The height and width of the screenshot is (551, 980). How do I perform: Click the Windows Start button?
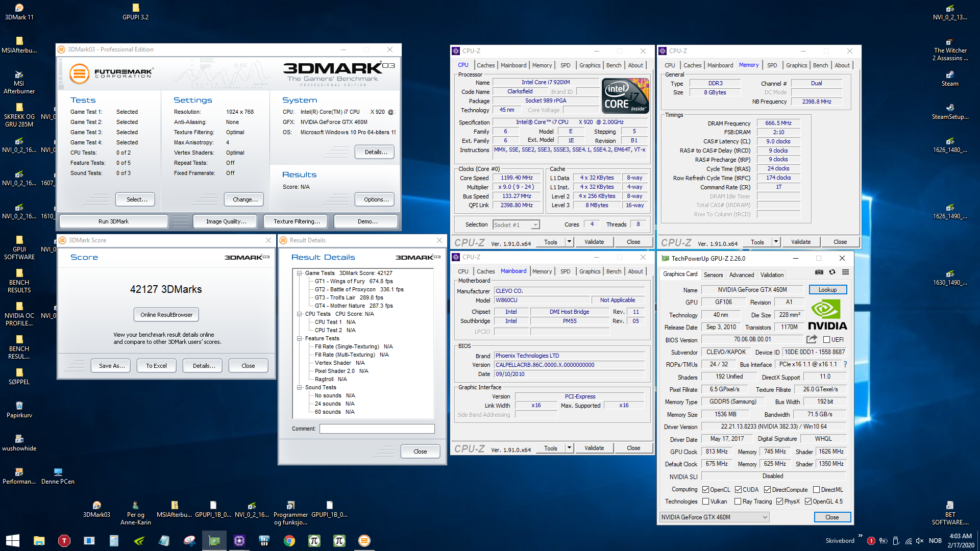(x=12, y=541)
